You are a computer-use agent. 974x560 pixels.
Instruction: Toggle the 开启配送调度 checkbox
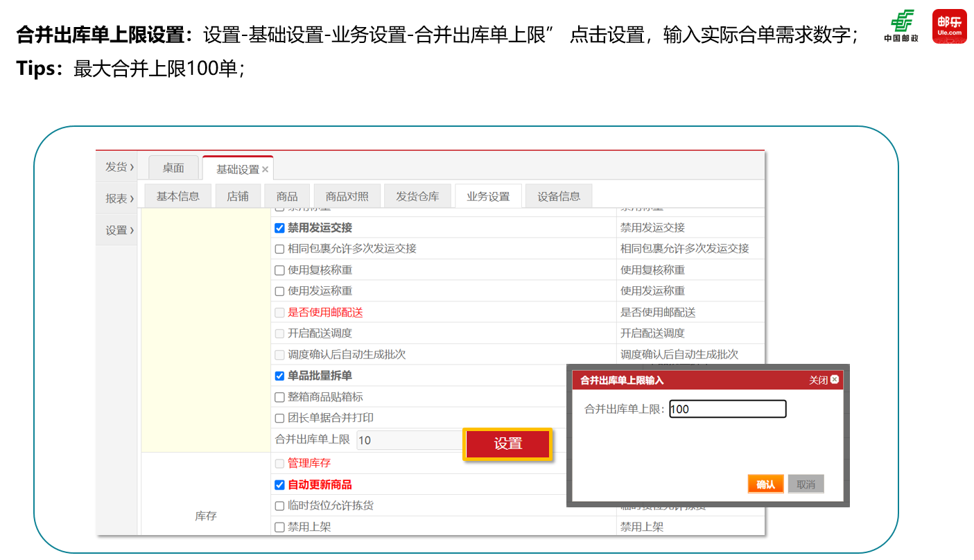click(x=280, y=333)
